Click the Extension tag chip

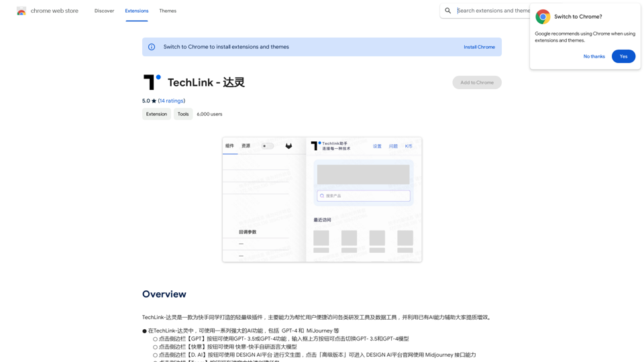click(156, 114)
